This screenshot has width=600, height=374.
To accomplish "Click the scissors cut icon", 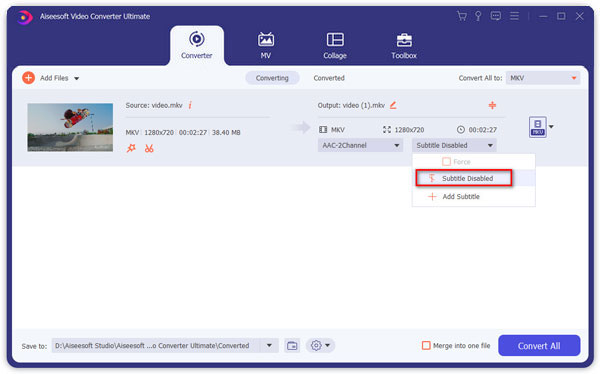I will tap(149, 148).
